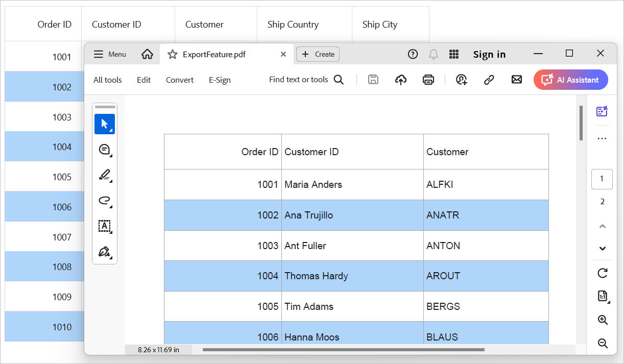
Task: Open the Convert tab
Action: (179, 80)
